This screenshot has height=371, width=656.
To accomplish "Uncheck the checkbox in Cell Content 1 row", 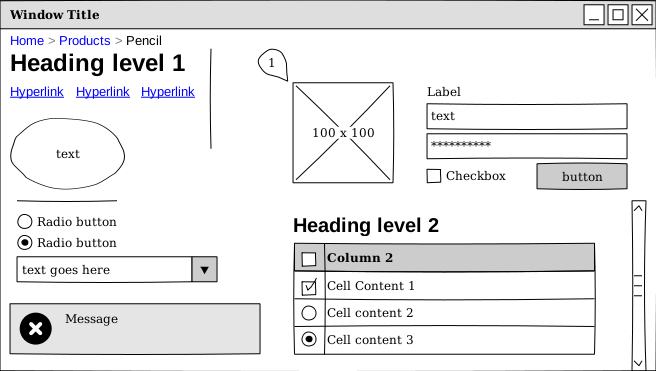I will [x=309, y=287].
